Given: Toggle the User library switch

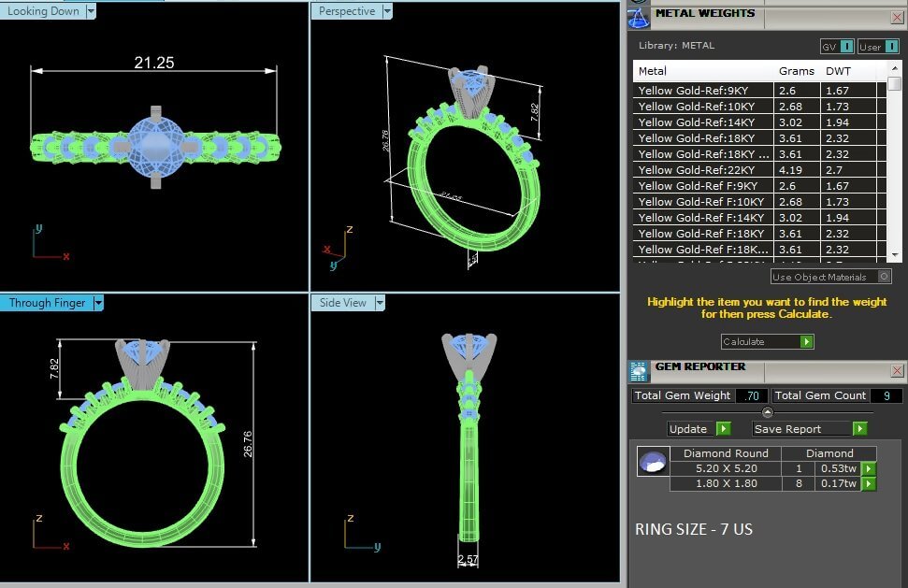Looking at the screenshot, I should pyautogui.click(x=892, y=47).
